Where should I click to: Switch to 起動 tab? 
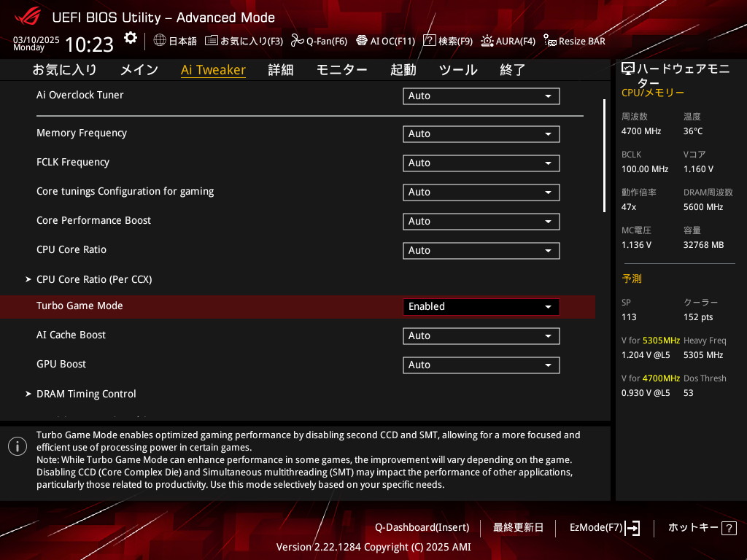(403, 70)
